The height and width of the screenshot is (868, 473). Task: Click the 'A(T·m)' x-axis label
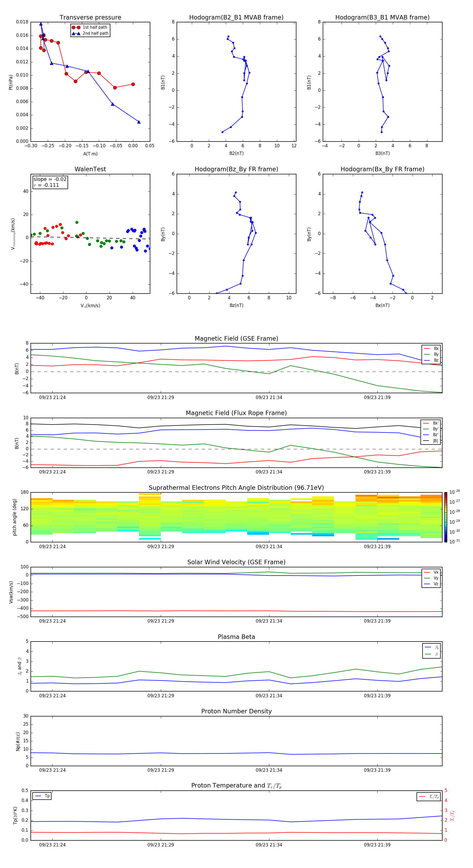[90, 154]
